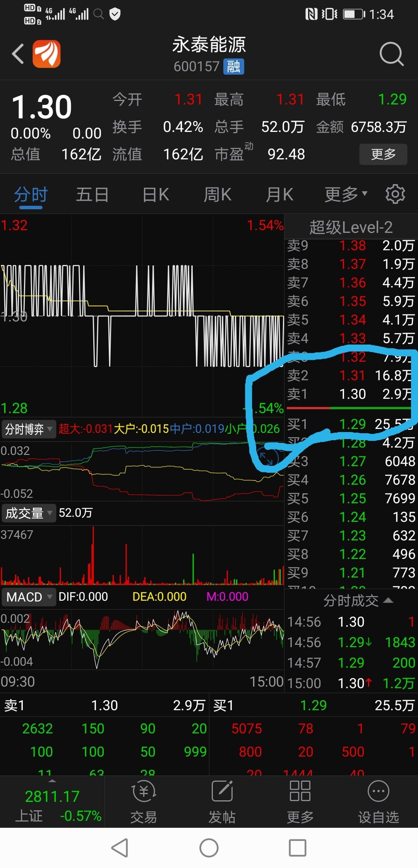
Task: Select the 买5 1.25 order row
Action: pyautogui.click(x=351, y=499)
